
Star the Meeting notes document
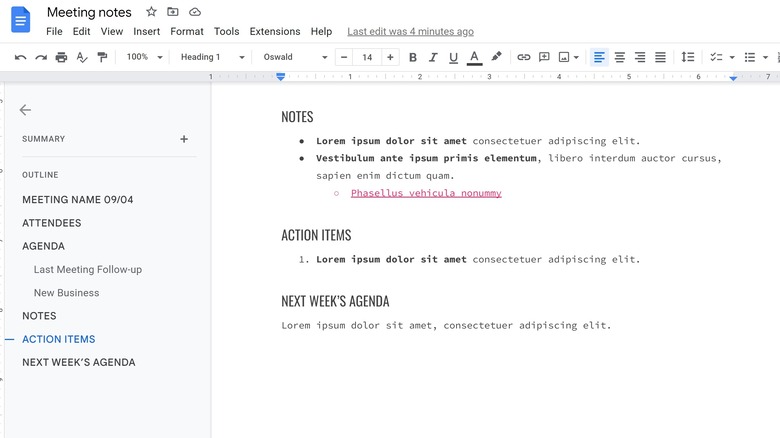[x=151, y=12]
